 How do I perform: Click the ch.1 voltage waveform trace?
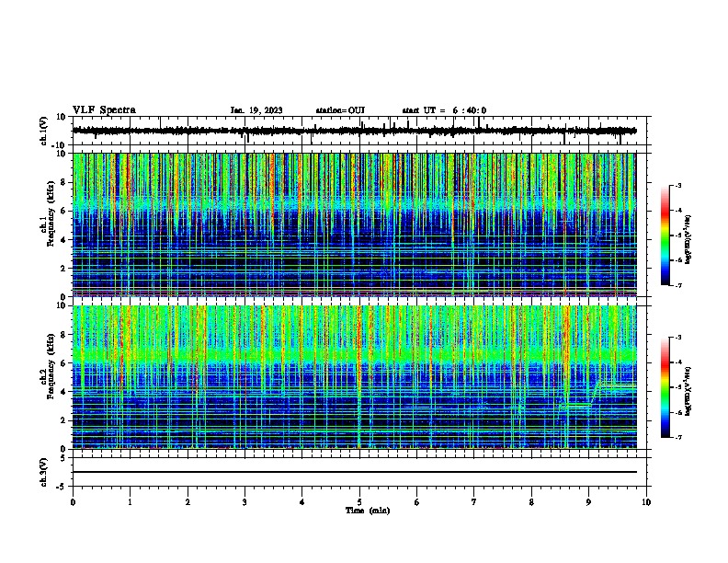click(354, 131)
